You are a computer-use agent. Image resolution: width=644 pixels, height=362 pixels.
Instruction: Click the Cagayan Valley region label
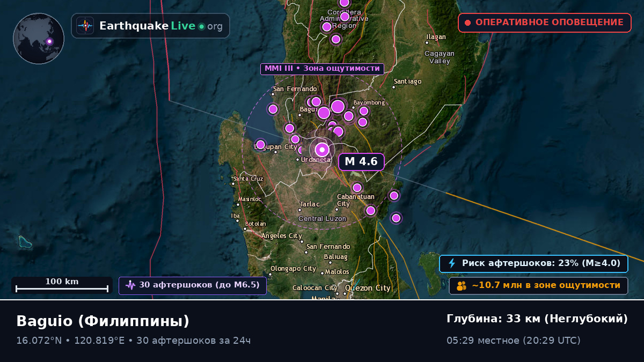pyautogui.click(x=440, y=57)
